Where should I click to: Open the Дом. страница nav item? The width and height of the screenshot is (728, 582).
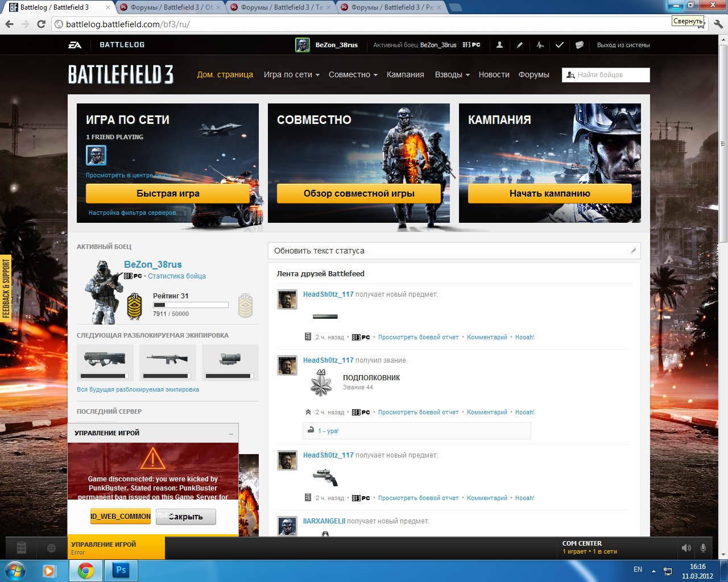click(225, 74)
